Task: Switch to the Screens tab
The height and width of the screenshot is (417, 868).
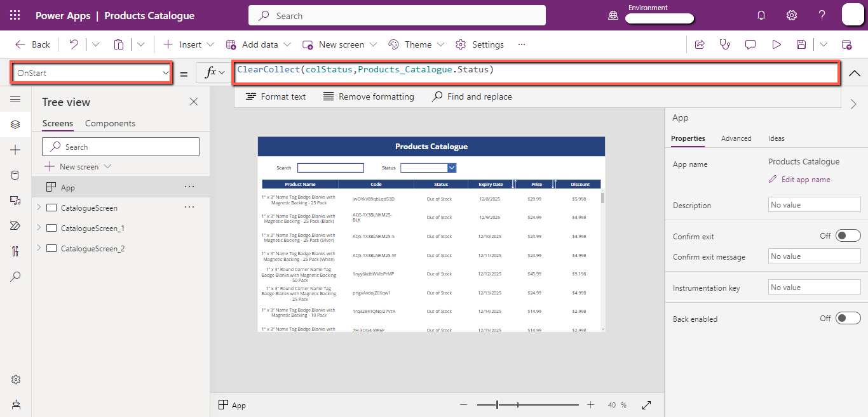Action: (58, 123)
